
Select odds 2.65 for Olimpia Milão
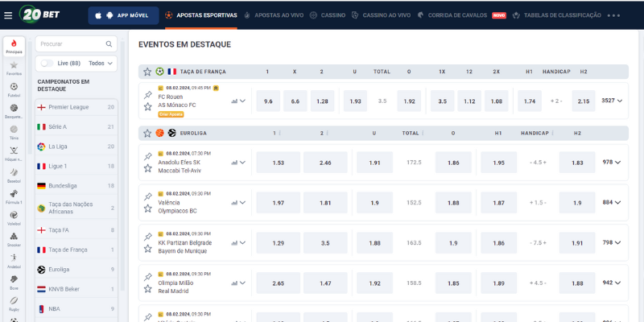click(x=278, y=283)
